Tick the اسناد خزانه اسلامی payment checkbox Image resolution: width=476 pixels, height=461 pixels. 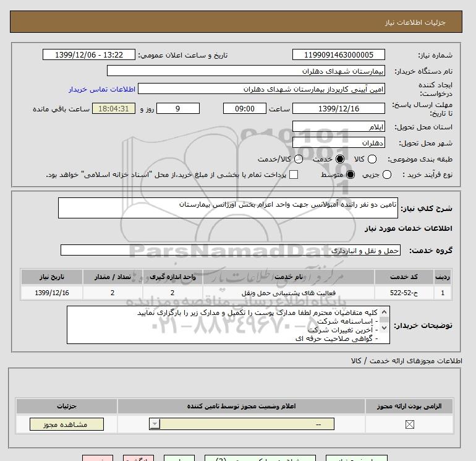(x=294, y=174)
